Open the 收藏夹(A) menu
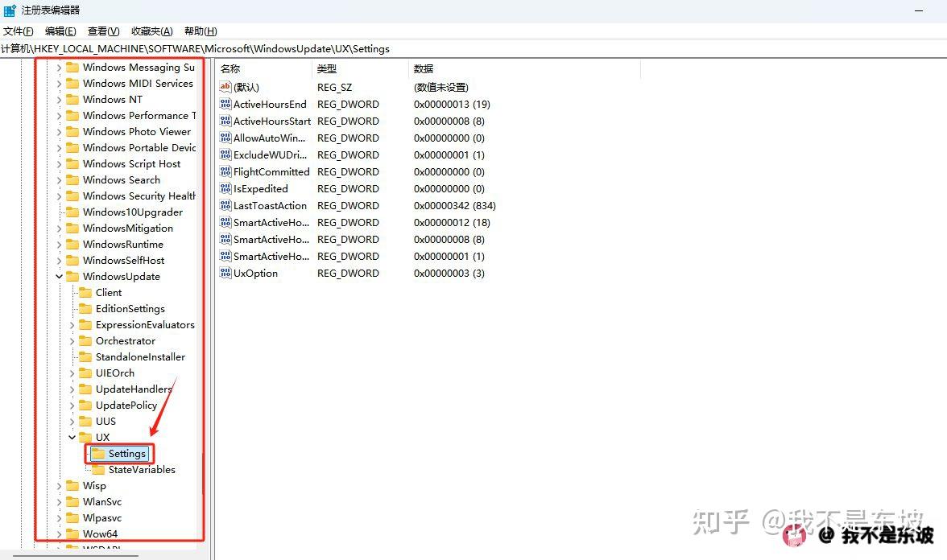The width and height of the screenshot is (947, 560). point(151,31)
